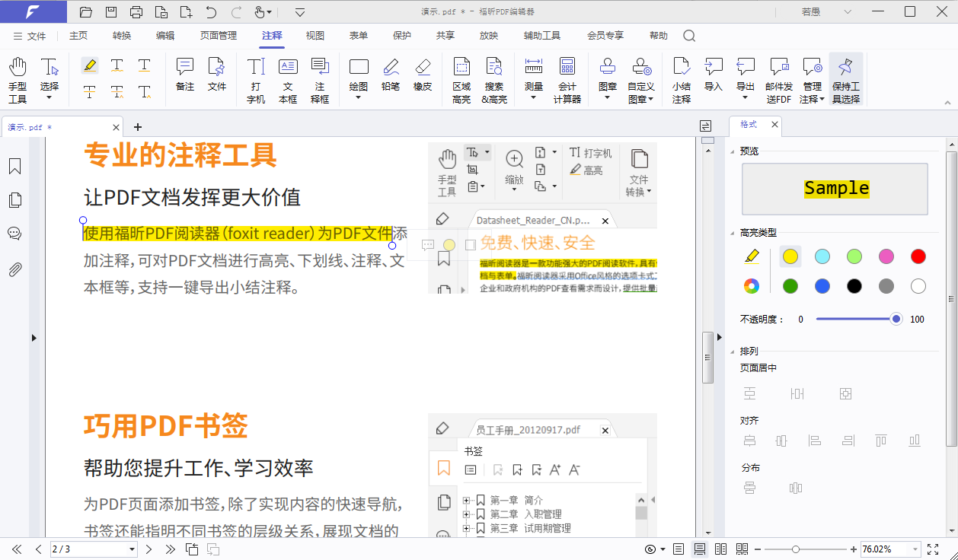Open Pages thumbnail panel in sidebar
Image resolution: width=958 pixels, height=560 pixels.
click(14, 200)
